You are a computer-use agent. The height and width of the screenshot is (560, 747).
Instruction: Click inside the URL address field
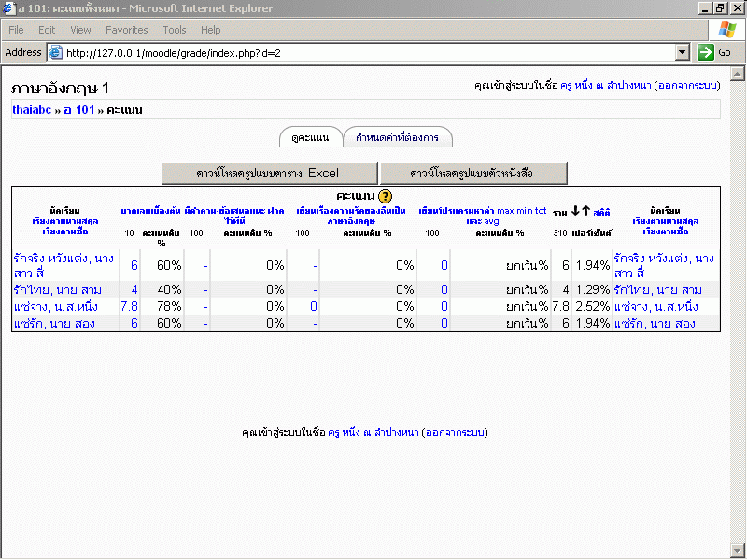coord(364,53)
